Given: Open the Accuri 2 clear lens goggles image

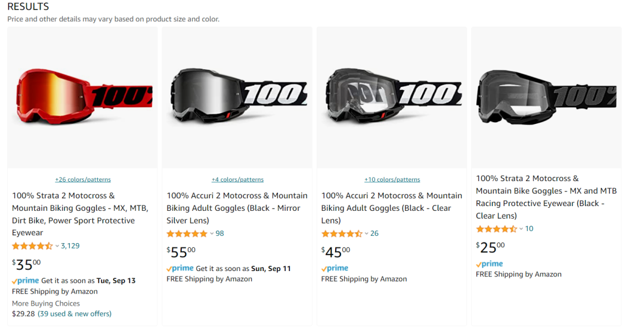Looking at the screenshot, I should [392, 97].
